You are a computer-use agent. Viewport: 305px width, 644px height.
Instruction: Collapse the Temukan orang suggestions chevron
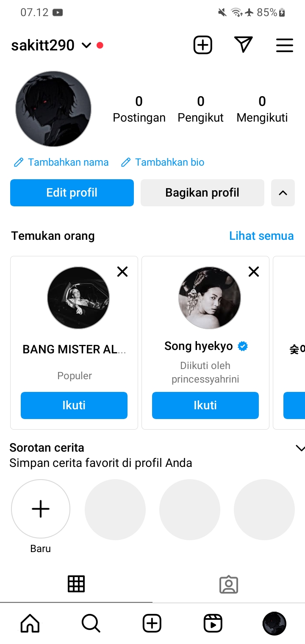point(283,193)
